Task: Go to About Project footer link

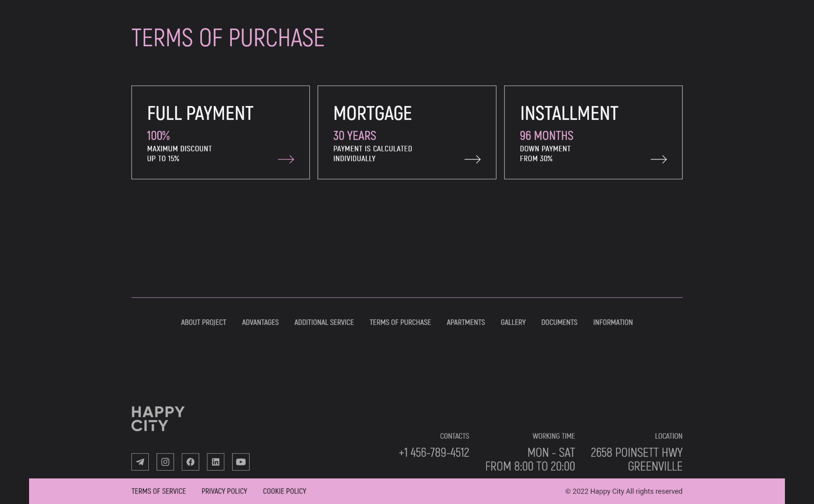Action: coord(203,322)
